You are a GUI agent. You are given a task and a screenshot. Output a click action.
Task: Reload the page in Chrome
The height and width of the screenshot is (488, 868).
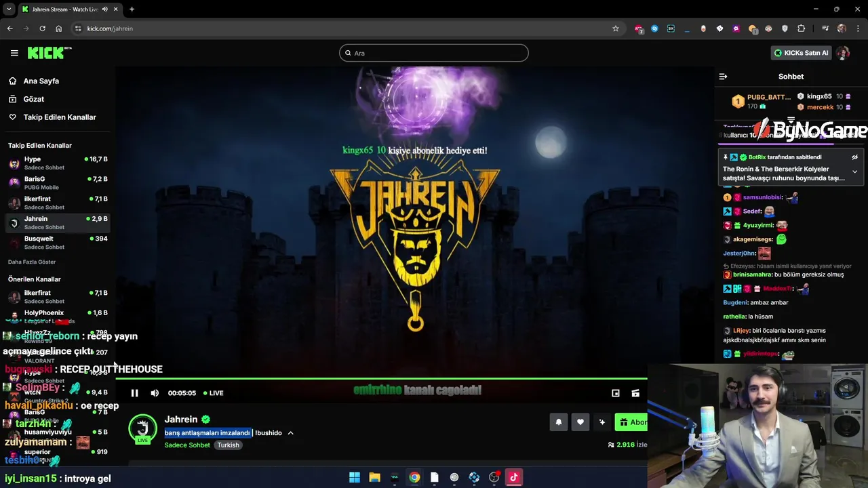pos(42,28)
